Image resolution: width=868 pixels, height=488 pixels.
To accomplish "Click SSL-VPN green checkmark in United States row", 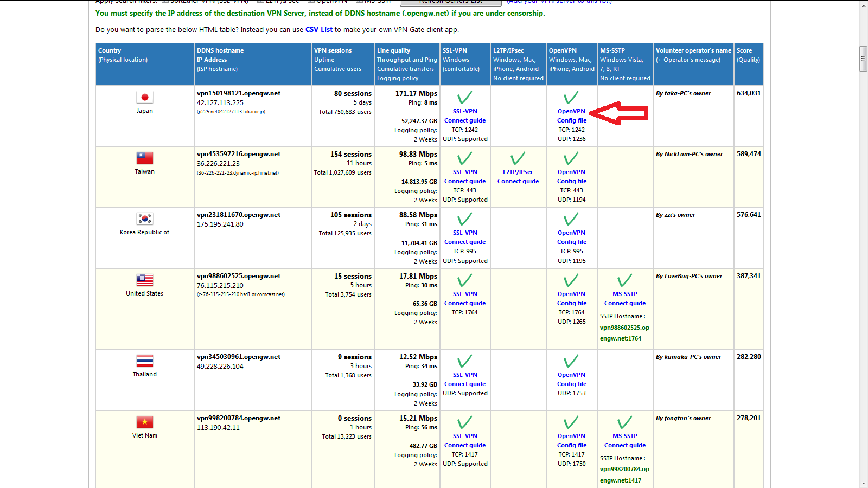I will pyautogui.click(x=464, y=281).
